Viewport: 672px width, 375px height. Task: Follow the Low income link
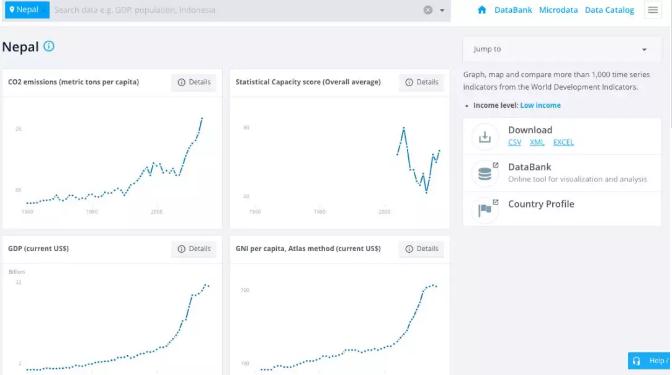[540, 105]
